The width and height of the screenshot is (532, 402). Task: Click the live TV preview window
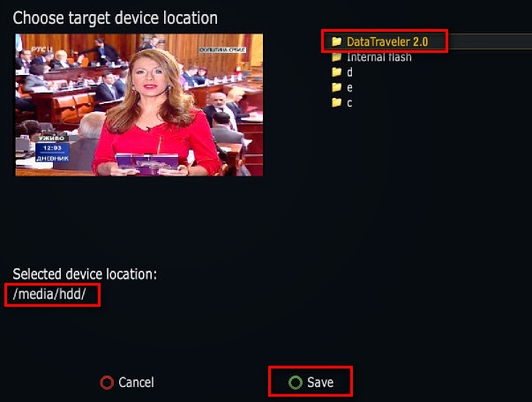coord(139,105)
